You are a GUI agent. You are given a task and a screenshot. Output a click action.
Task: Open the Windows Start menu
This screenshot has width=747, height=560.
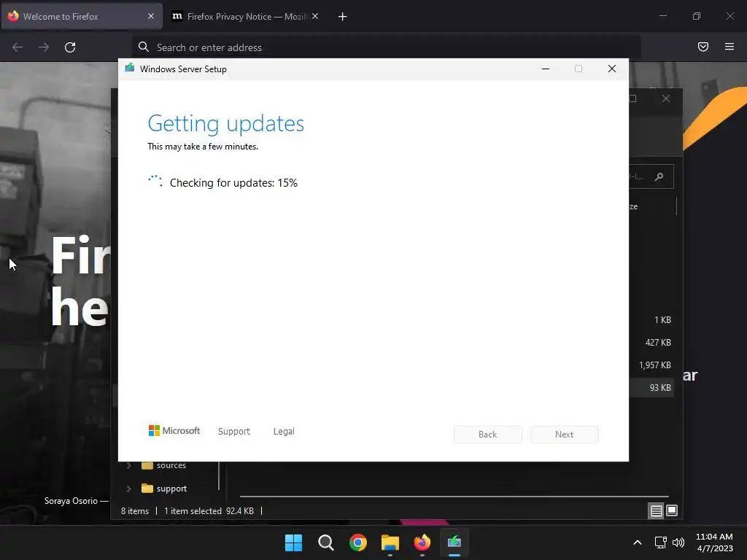pyautogui.click(x=293, y=542)
